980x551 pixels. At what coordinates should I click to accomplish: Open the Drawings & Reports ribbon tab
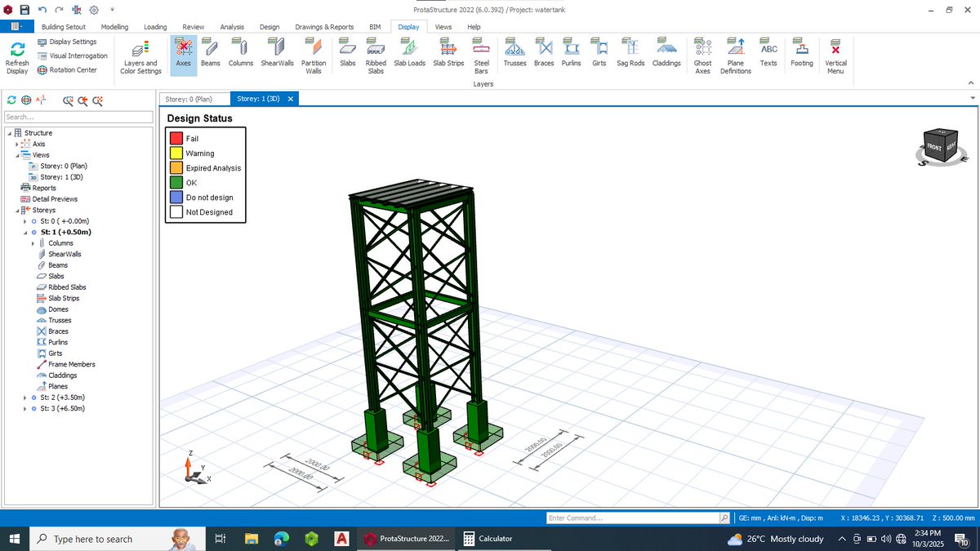324,27
